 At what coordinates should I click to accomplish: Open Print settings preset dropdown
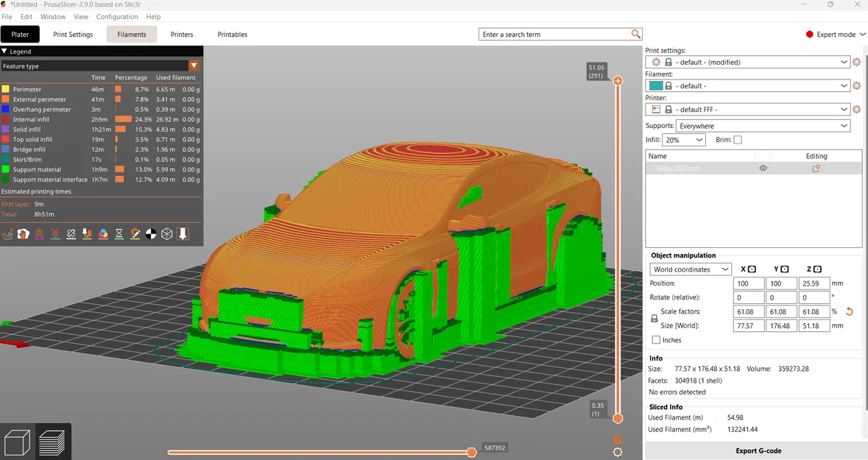click(748, 62)
